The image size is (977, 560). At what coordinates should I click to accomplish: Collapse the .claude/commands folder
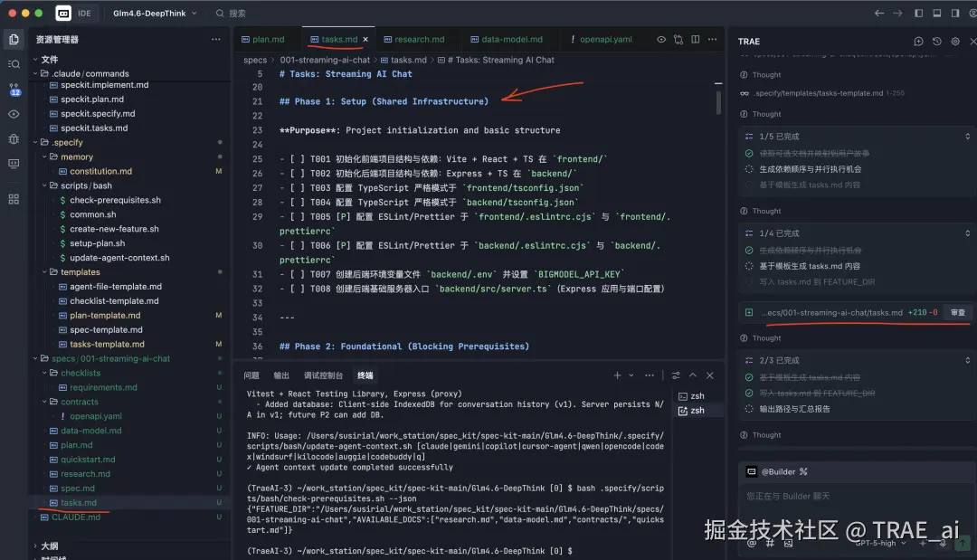35,73
